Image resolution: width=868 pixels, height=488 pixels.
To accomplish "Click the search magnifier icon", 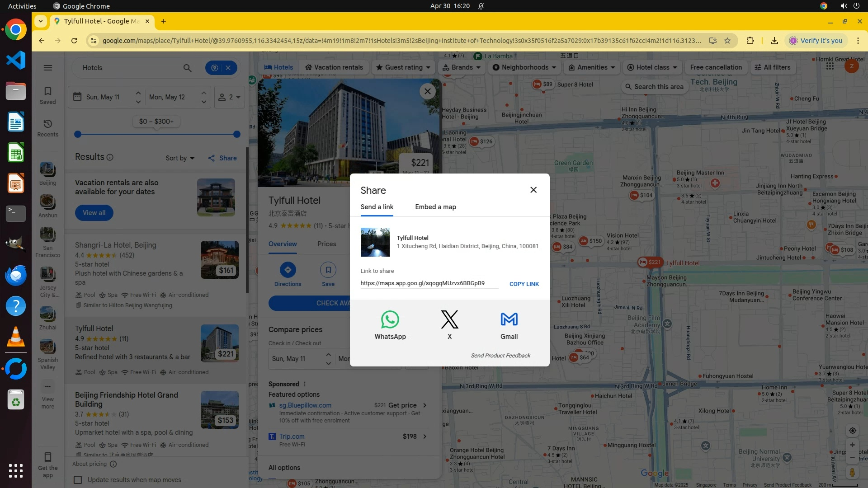I will pyautogui.click(x=187, y=68).
